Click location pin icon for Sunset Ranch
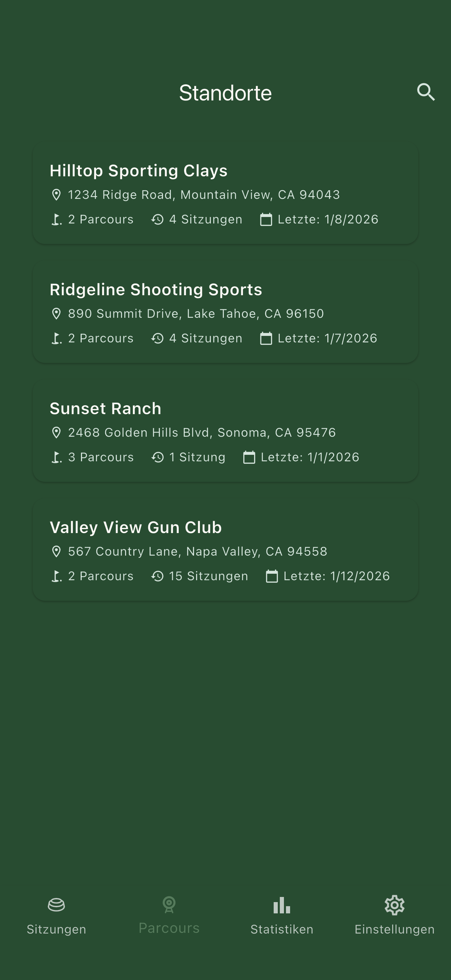The image size is (451, 980). tap(56, 433)
